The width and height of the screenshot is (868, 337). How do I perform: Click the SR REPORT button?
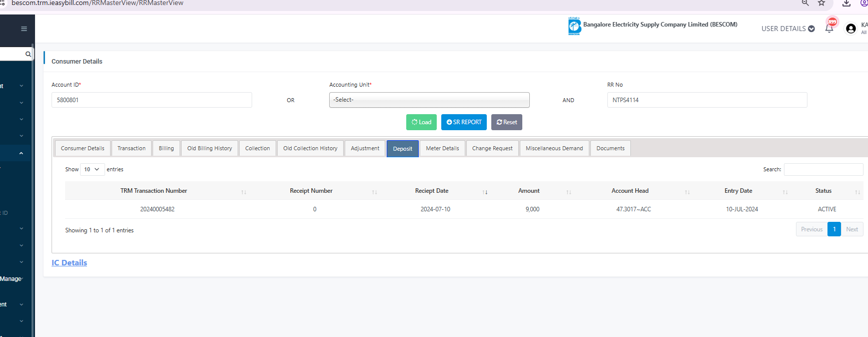pos(464,122)
